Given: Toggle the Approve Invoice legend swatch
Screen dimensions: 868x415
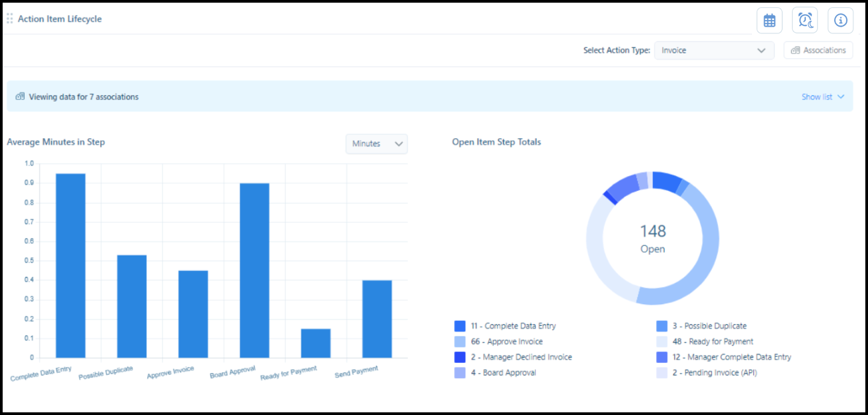Looking at the screenshot, I should click(x=460, y=342).
